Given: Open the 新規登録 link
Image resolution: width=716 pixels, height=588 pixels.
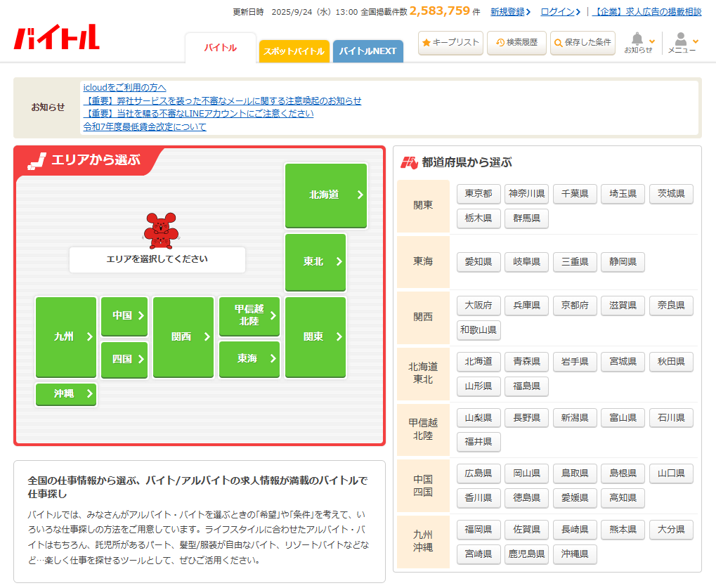Looking at the screenshot, I should click(509, 12).
